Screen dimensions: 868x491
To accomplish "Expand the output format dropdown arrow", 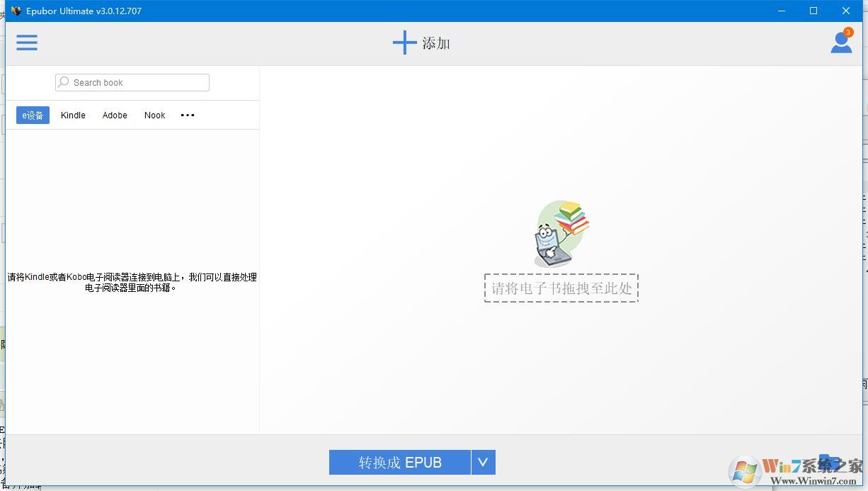I will tap(483, 463).
